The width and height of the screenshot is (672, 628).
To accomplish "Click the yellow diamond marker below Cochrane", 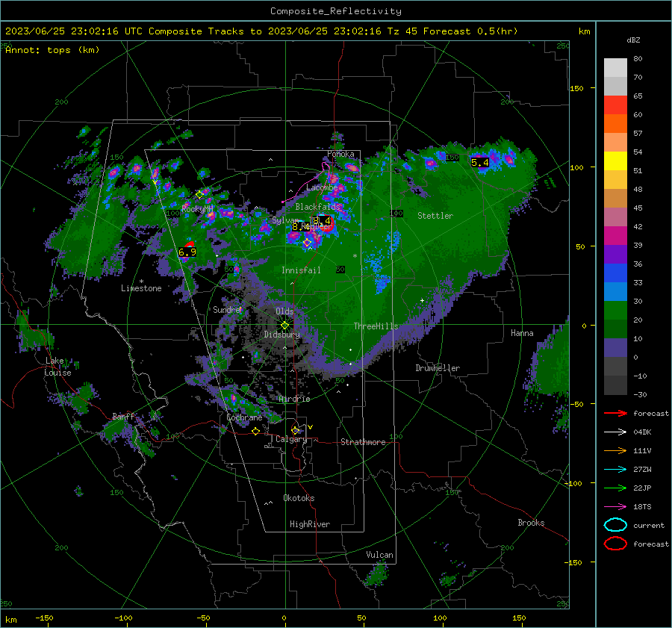I will pos(255,432).
